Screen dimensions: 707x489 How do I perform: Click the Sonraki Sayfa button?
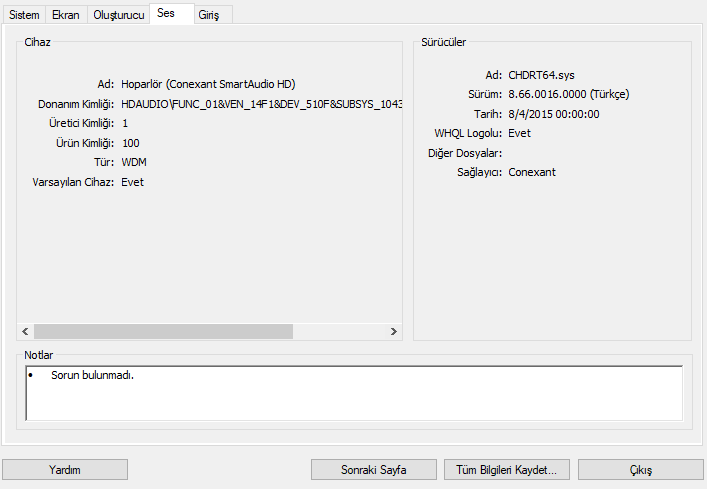[x=373, y=469]
